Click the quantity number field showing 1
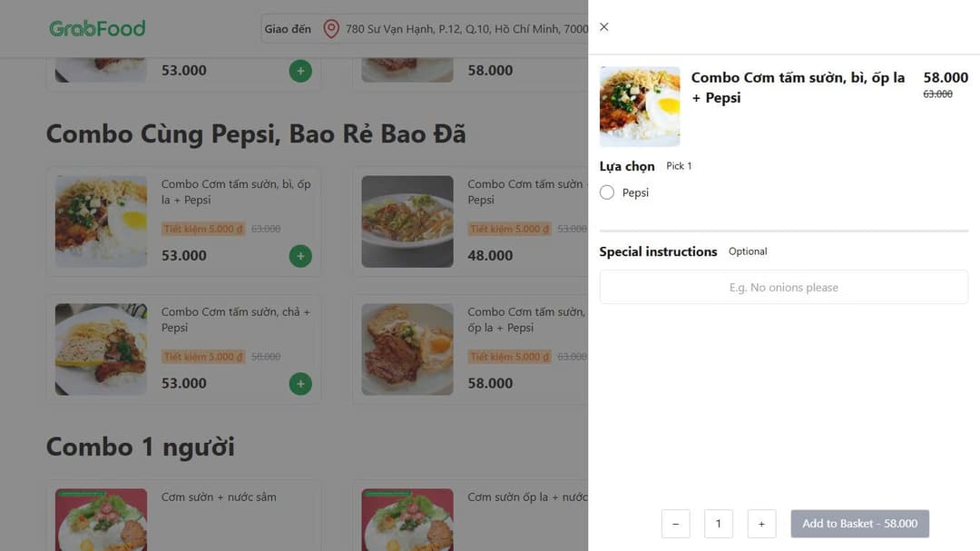Viewport: 980px width, 551px height. click(x=718, y=524)
